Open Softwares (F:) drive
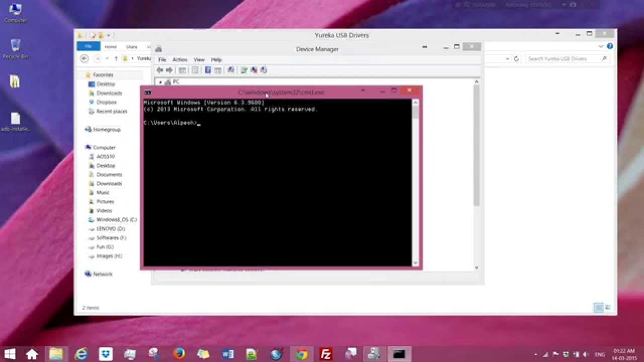644x362 pixels. point(111,238)
